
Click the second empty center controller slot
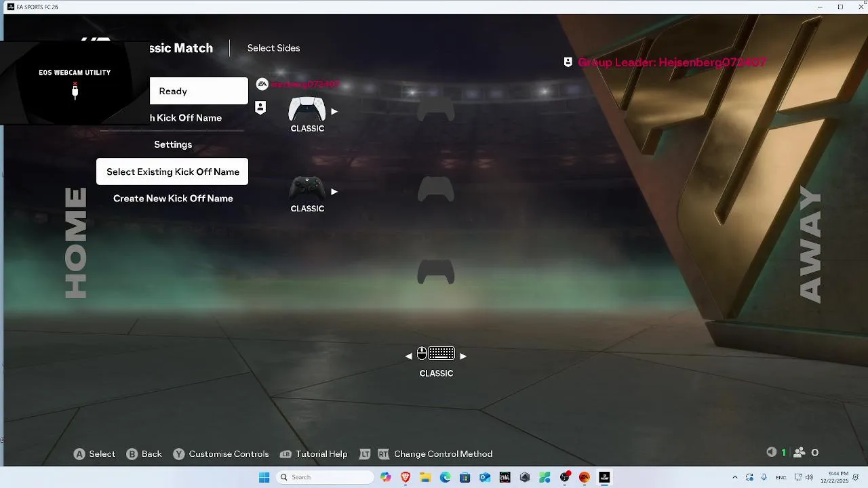click(x=435, y=189)
